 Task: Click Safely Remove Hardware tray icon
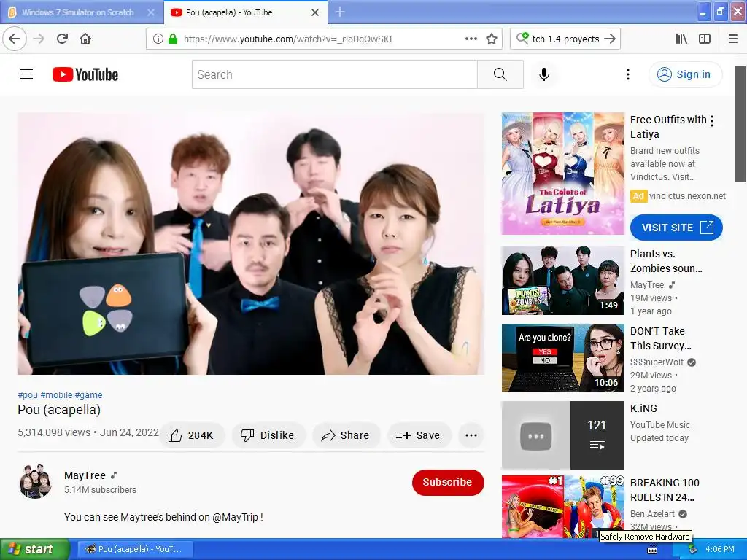point(692,549)
